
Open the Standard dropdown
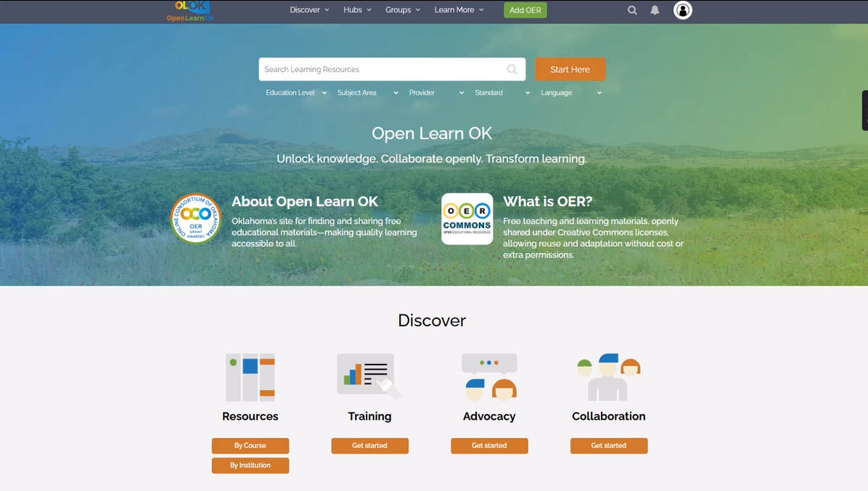pyautogui.click(x=502, y=92)
